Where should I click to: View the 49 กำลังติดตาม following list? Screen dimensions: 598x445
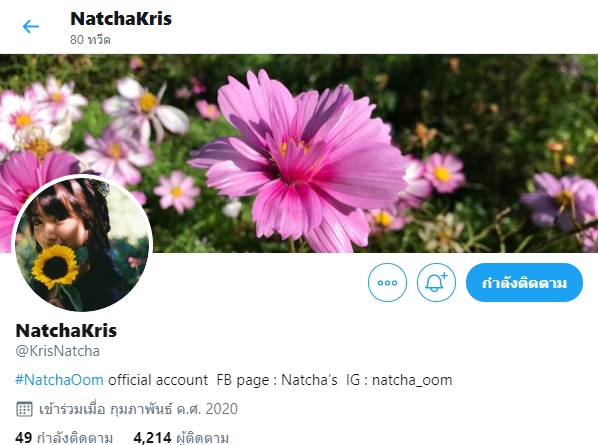coord(64,438)
